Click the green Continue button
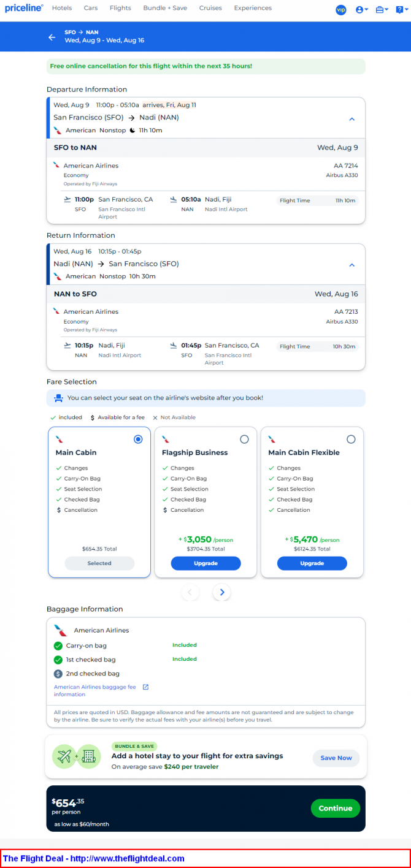 [x=336, y=808]
